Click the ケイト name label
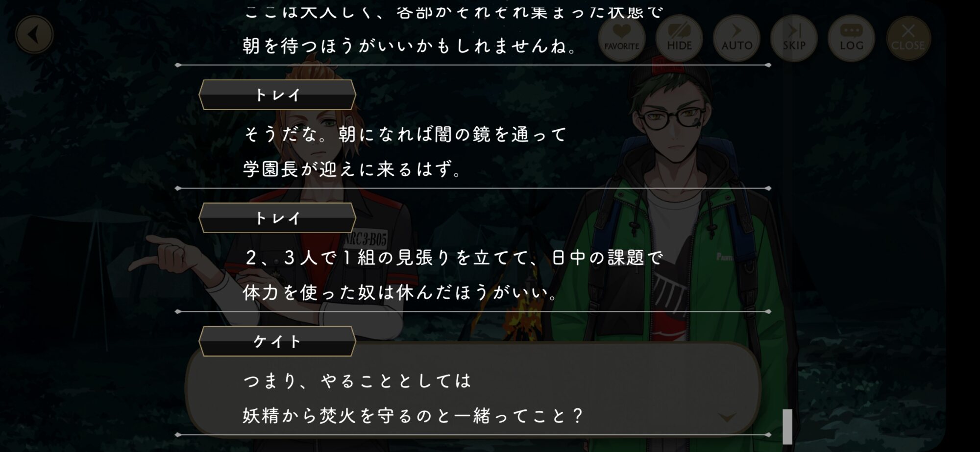This screenshot has height=452, width=980. pyautogui.click(x=277, y=341)
